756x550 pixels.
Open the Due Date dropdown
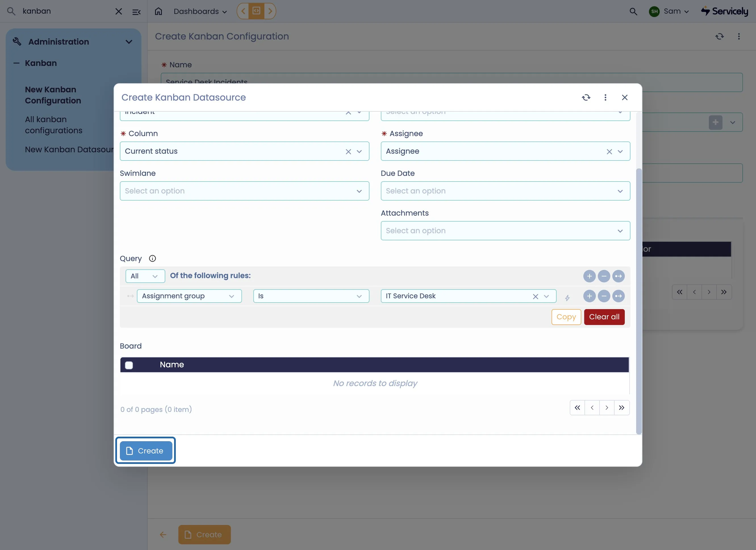505,191
